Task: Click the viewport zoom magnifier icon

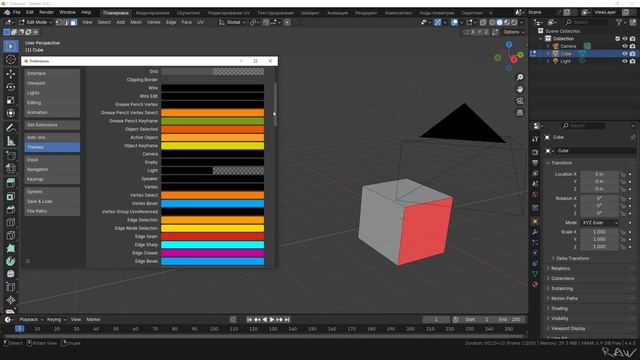Action: 520,77
